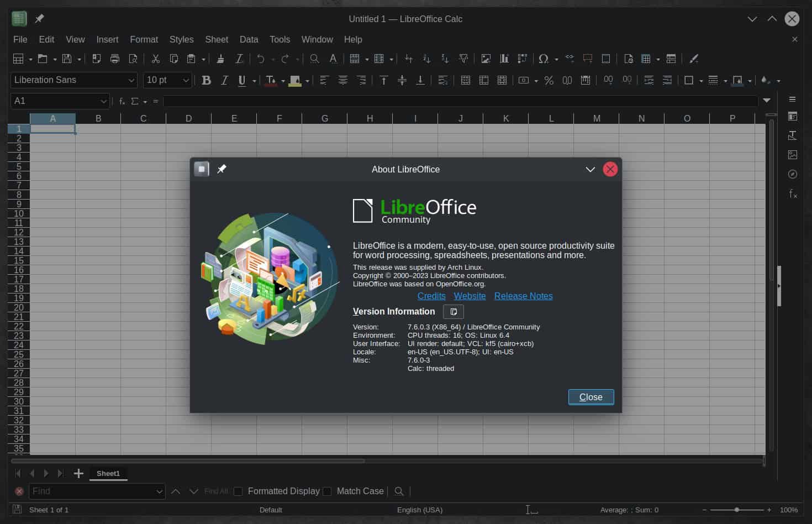The height and width of the screenshot is (524, 812).
Task: Open the A1 Name Box dropdown
Action: tap(103, 101)
